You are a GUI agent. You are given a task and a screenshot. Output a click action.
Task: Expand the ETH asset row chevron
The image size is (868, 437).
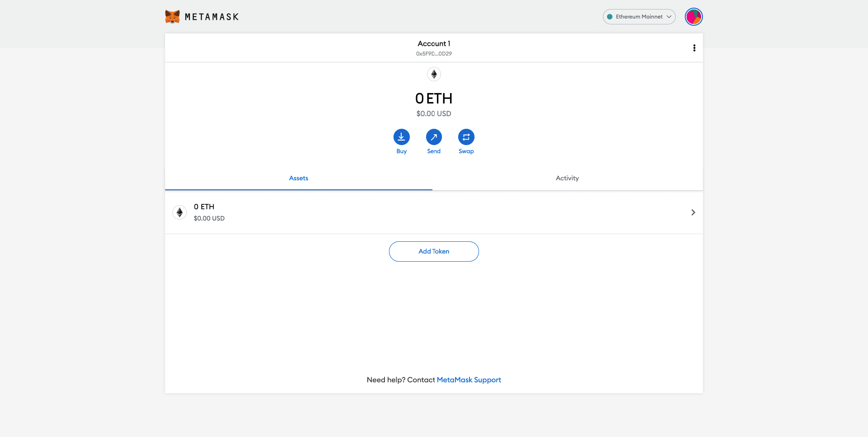tap(693, 212)
